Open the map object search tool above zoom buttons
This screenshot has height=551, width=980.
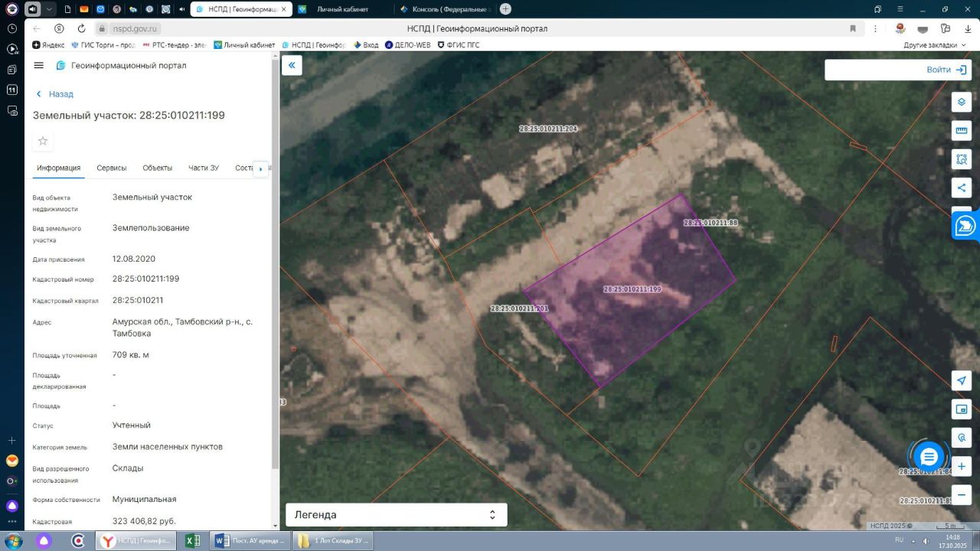962,438
